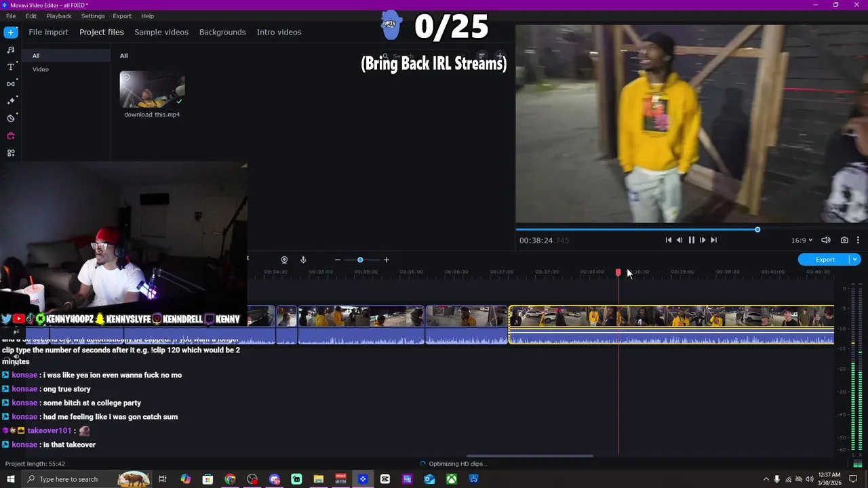Show hidden system tray icons
The height and width of the screenshot is (488, 868).
pos(766,479)
